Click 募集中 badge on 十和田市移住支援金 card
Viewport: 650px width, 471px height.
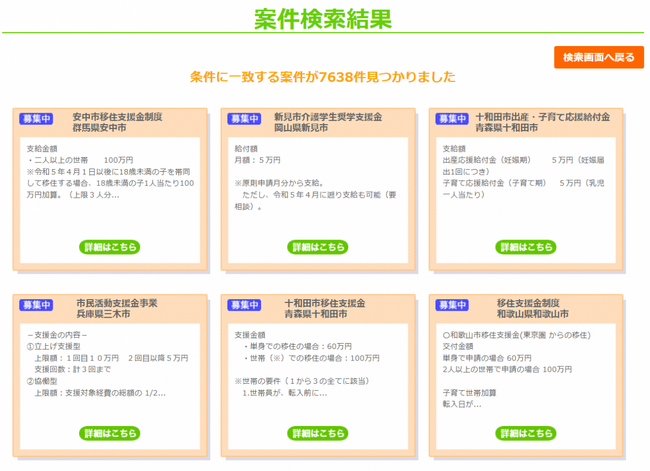[x=244, y=305]
